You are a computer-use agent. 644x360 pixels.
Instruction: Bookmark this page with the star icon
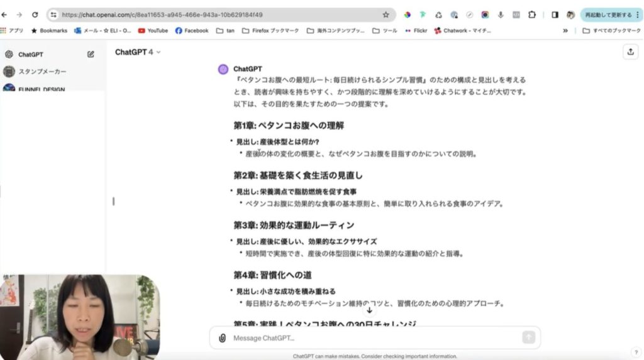pyautogui.click(x=386, y=15)
